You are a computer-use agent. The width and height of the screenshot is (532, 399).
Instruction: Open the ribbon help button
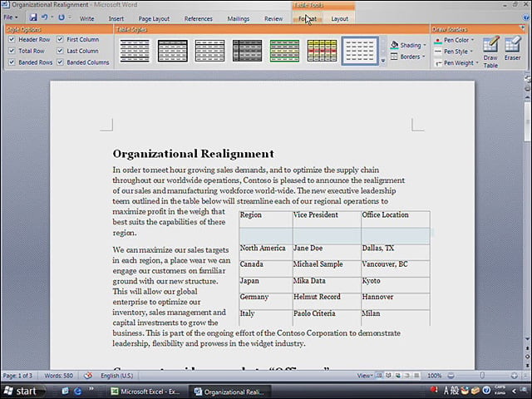(x=526, y=17)
